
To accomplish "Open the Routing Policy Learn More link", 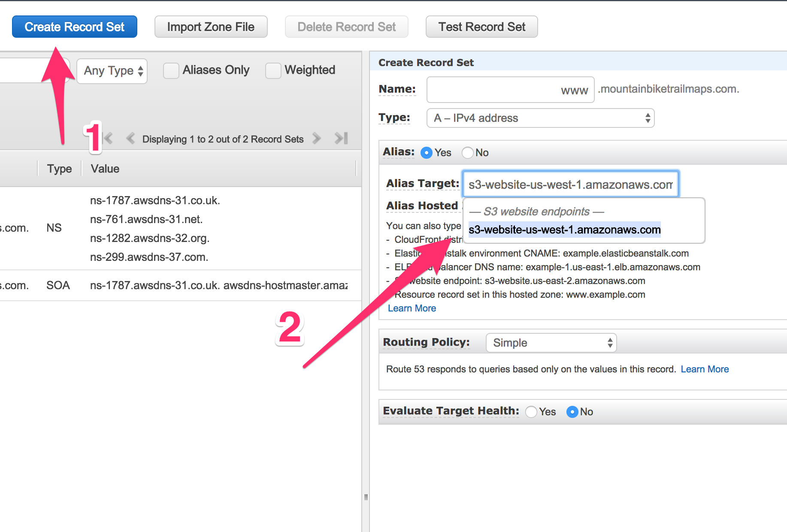I will coord(705,369).
